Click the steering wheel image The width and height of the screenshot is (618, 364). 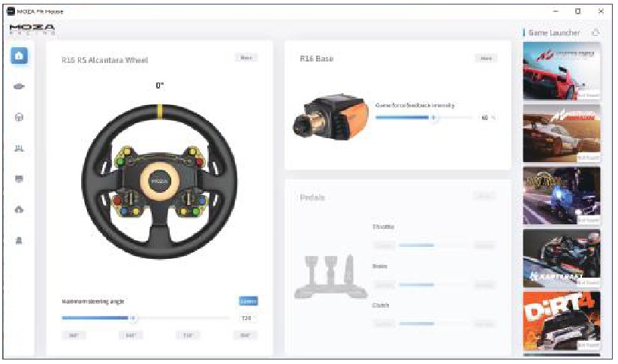click(159, 181)
